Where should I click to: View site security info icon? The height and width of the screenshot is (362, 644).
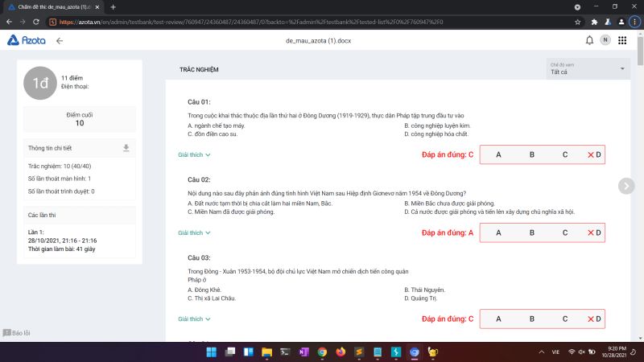pos(52,23)
